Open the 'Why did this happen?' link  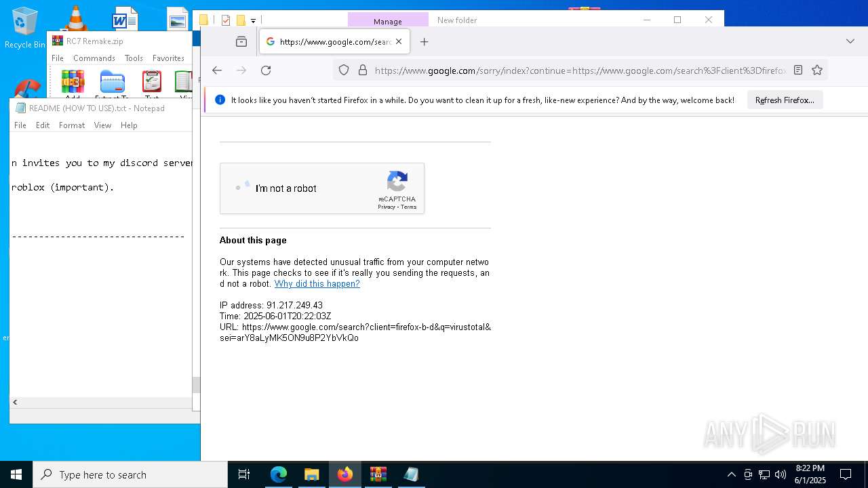(317, 283)
